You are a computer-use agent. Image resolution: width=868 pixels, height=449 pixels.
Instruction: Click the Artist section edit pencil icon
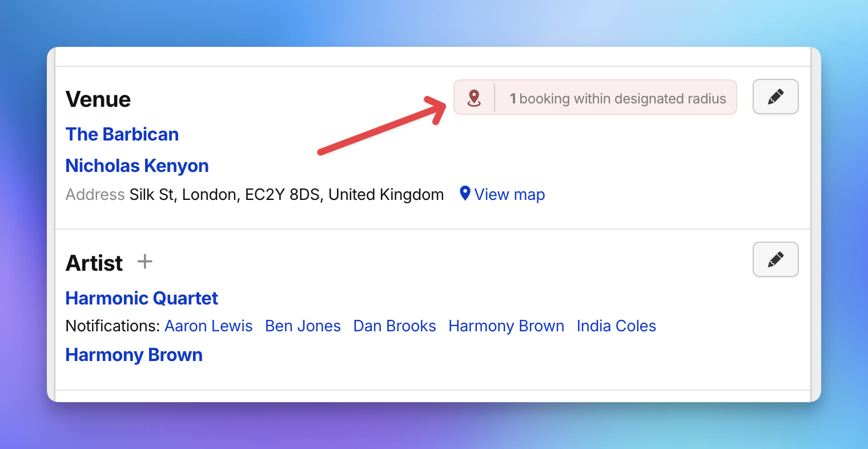775,259
